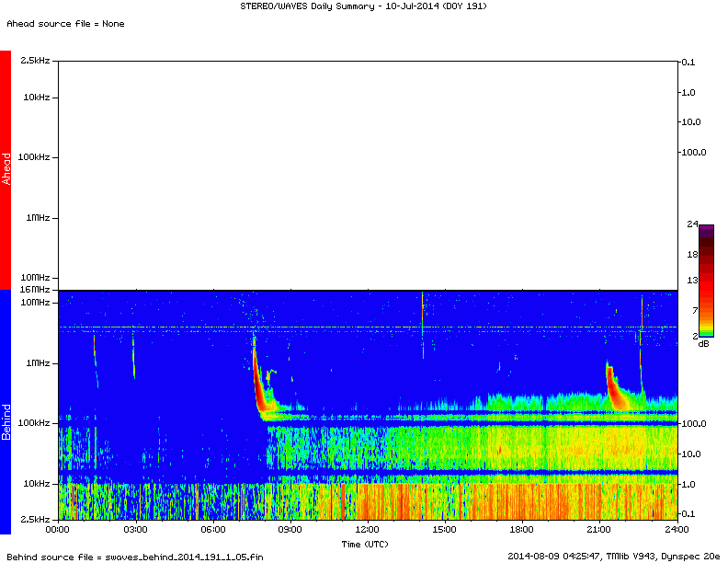Click the 7 value on the color scale
The width and height of the screenshot is (728, 563).
[x=695, y=310]
